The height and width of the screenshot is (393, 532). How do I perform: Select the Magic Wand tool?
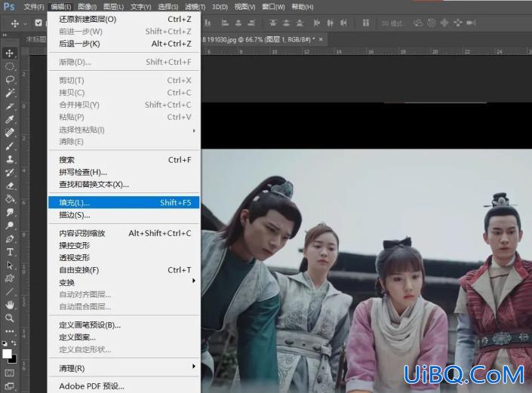point(10,93)
